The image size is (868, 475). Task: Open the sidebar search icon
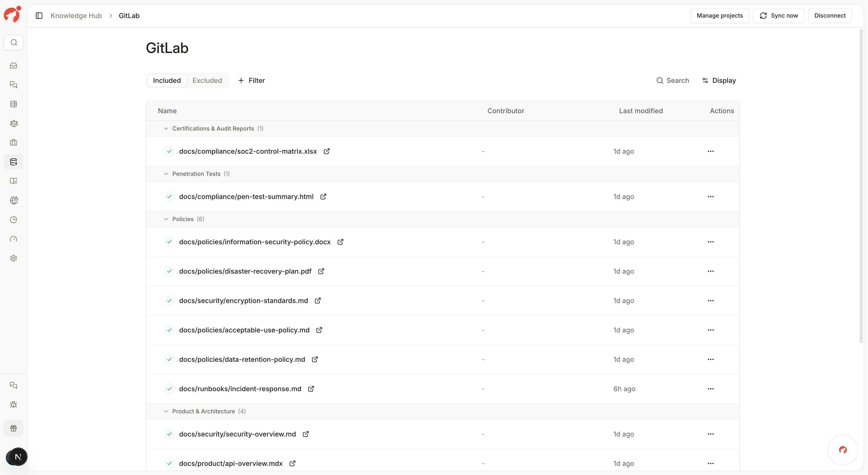coord(14,42)
